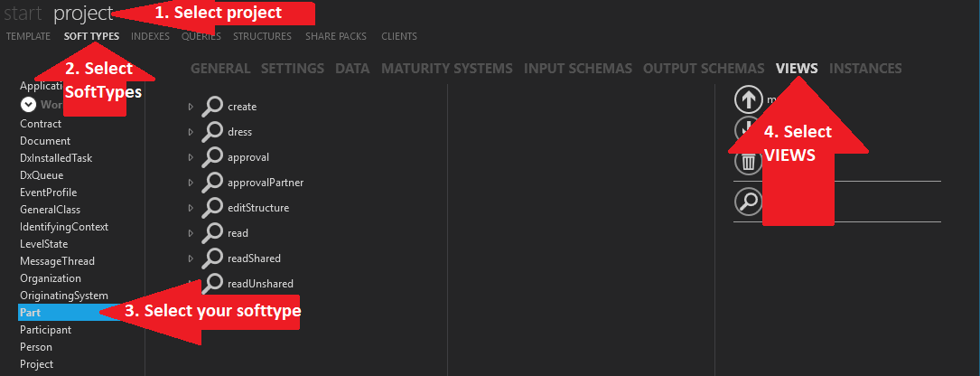
Task: Click the magnifier icon next to dress
Action: pyautogui.click(x=212, y=132)
